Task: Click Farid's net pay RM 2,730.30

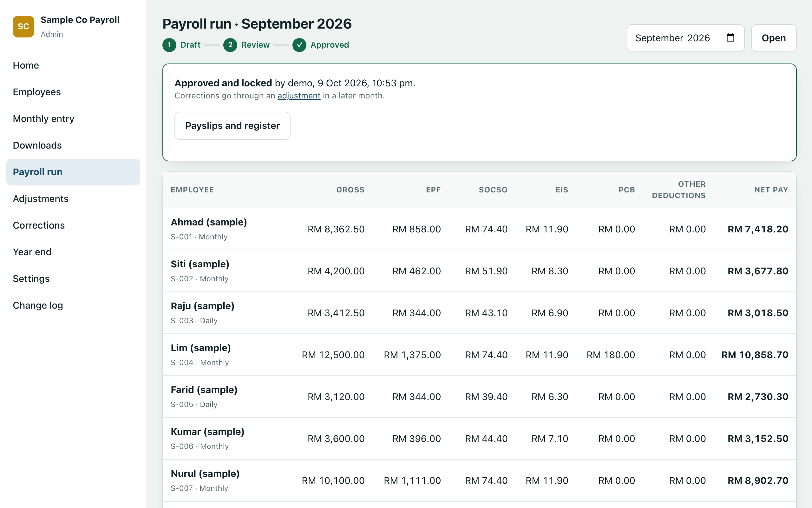Action: [x=758, y=397]
